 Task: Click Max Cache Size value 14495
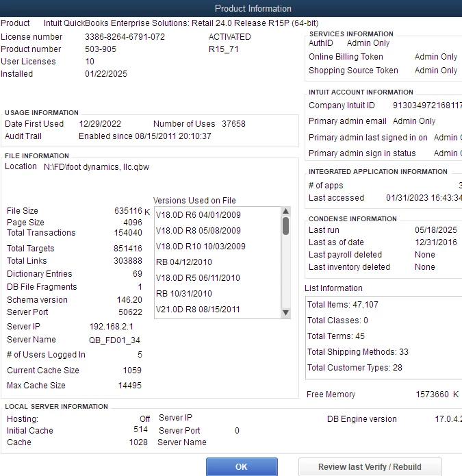[129, 386]
